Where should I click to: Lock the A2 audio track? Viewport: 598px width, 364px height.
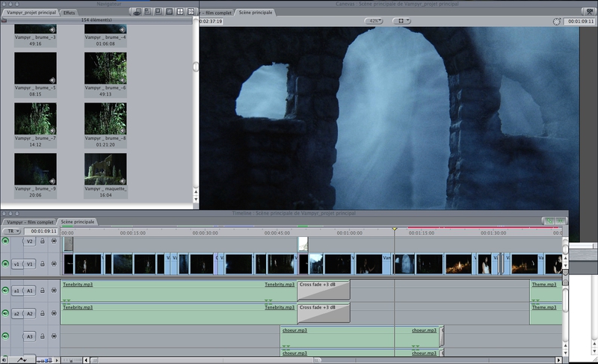(43, 313)
